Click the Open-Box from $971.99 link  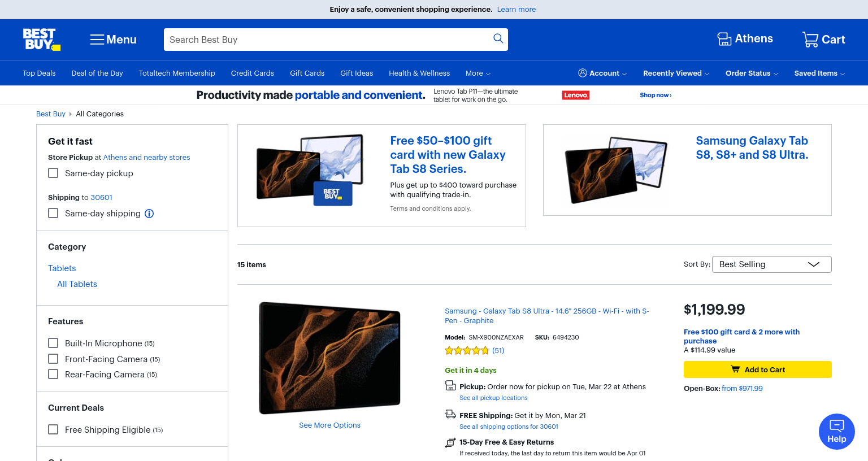click(742, 389)
